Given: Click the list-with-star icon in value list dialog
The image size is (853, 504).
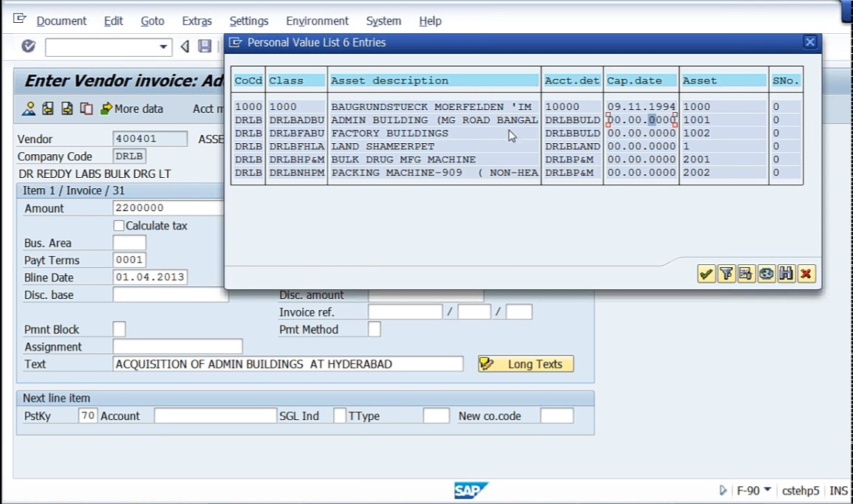Looking at the screenshot, I should [x=747, y=274].
